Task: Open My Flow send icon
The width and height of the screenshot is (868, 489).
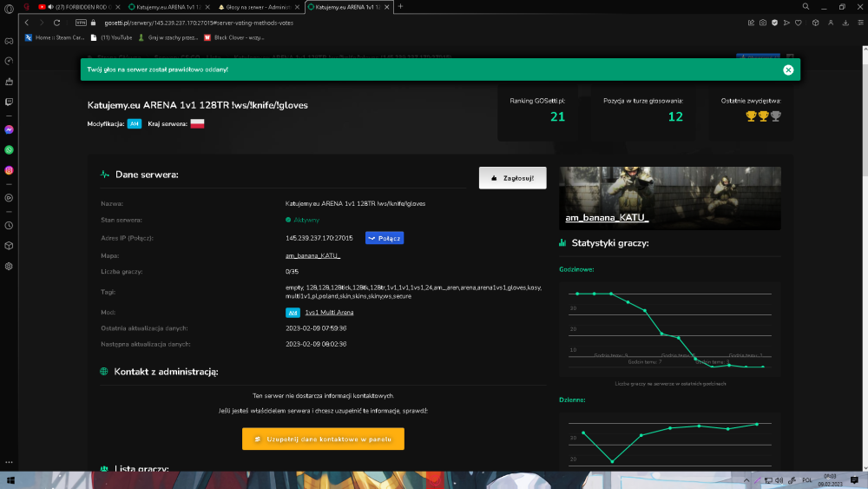Action: pos(786,23)
